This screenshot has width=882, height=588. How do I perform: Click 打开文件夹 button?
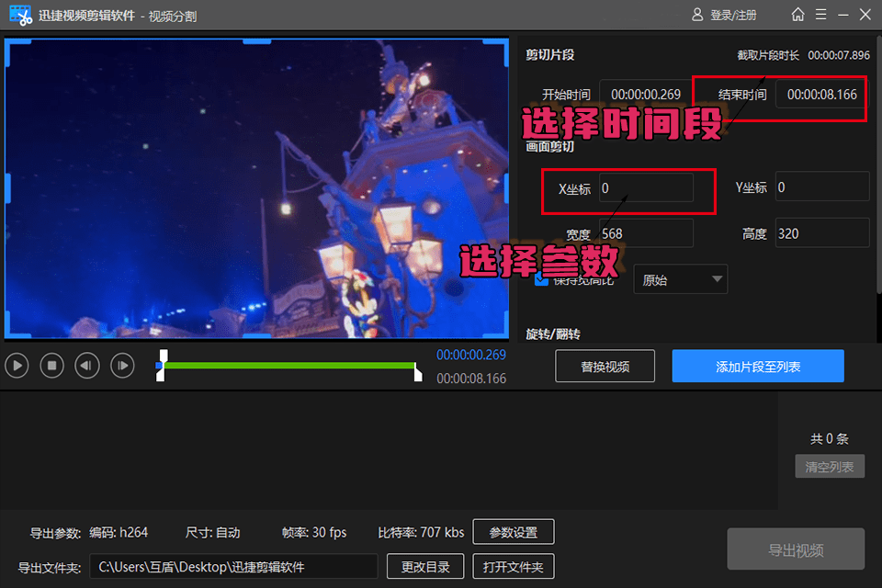(514, 567)
